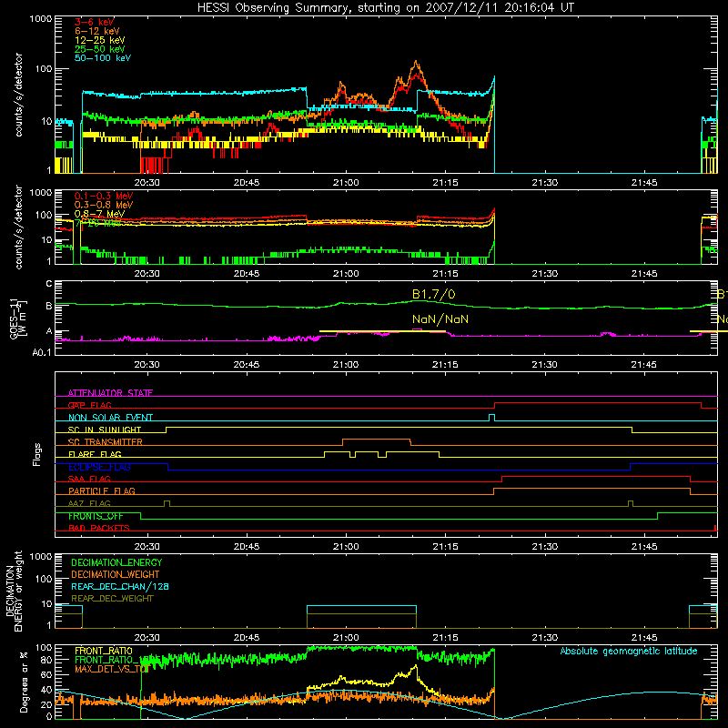Viewport: 728px width, 728px height.
Task: Select the GAP_FLAG label
Action: [89, 405]
